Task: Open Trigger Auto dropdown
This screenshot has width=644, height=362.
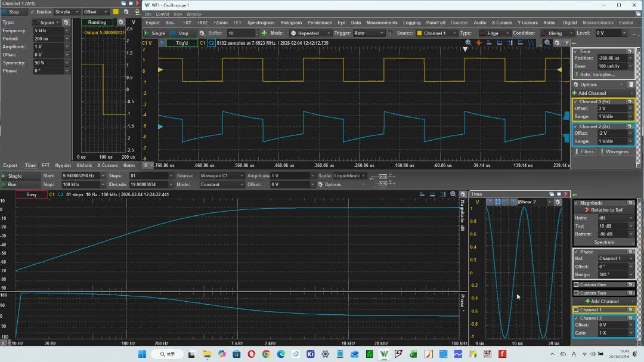Action: 369,33
